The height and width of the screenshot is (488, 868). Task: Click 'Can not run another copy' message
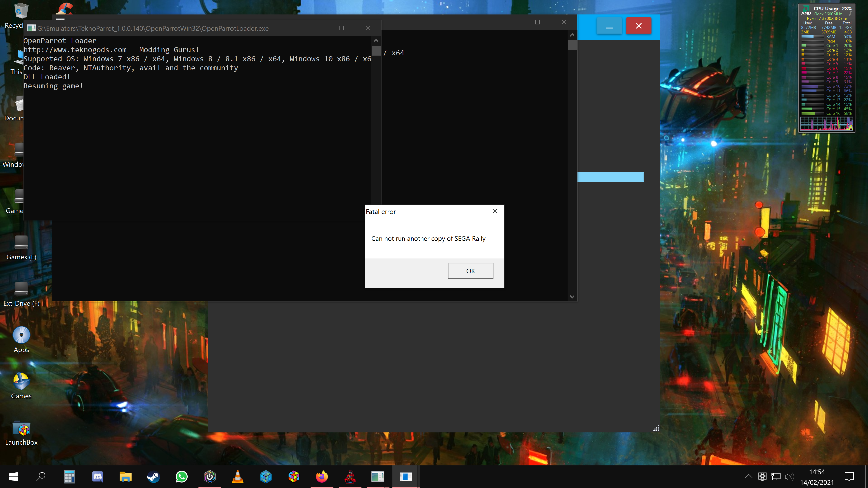(428, 238)
